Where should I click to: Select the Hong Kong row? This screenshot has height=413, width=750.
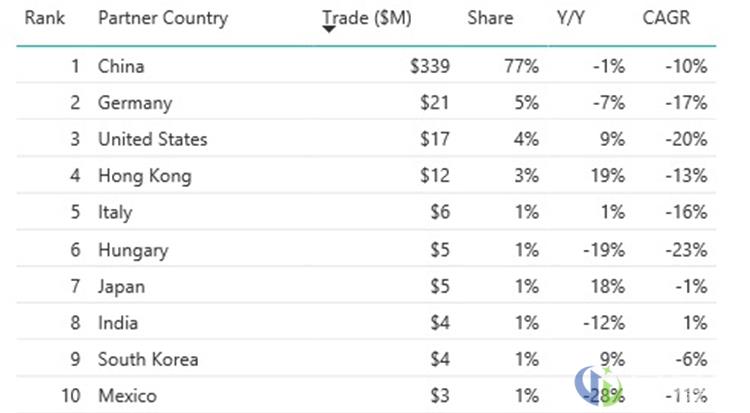[x=366, y=176]
